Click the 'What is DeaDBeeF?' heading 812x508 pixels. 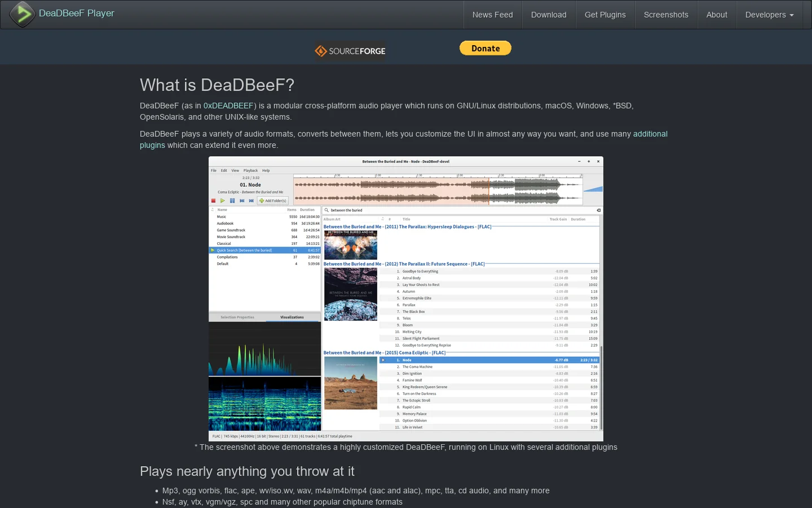217,85
